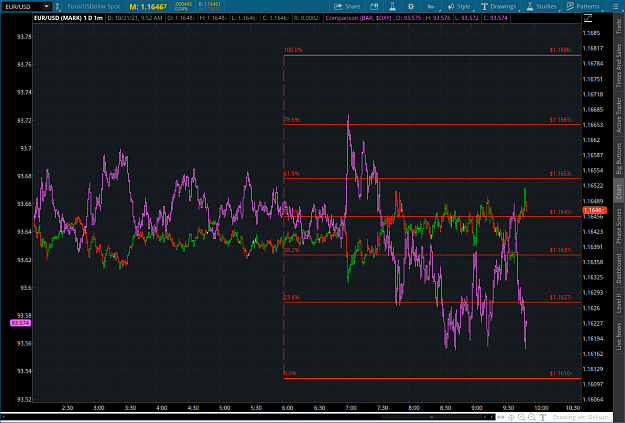625x423 pixels.
Task: Click the orange current price bubble on axis
Action: click(594, 210)
